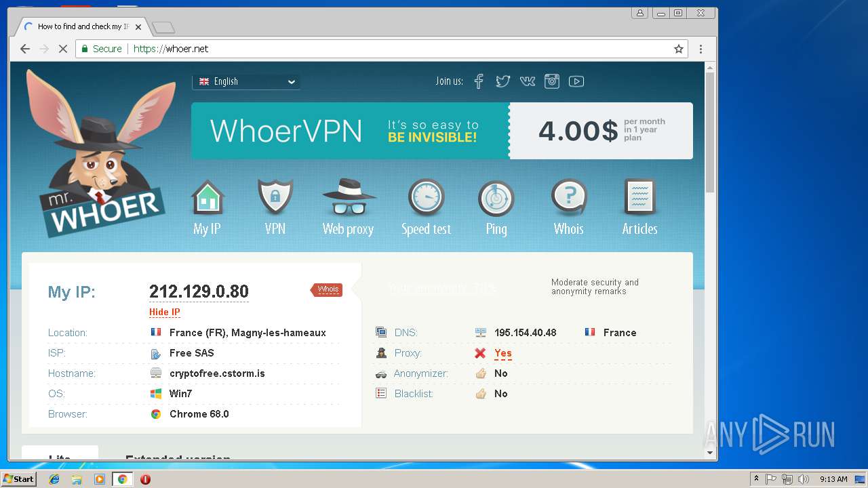Screen dimensions: 868x488
Task: Open Windows Explorer folder in taskbar
Action: point(77,479)
